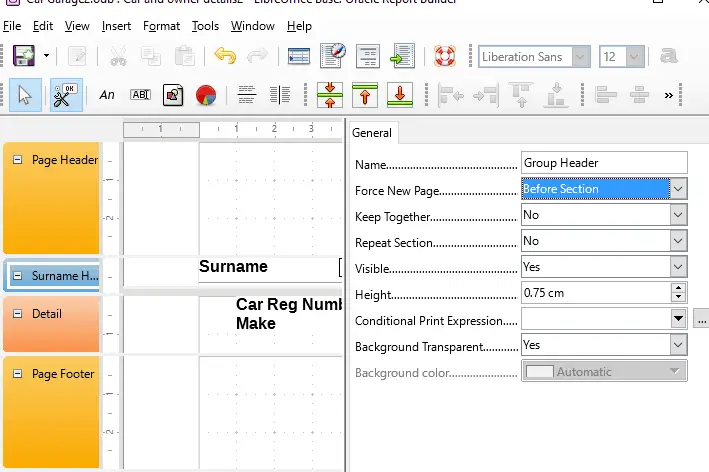This screenshot has width=709, height=472.
Task: Click the Undo arrow icon
Action: click(x=225, y=56)
